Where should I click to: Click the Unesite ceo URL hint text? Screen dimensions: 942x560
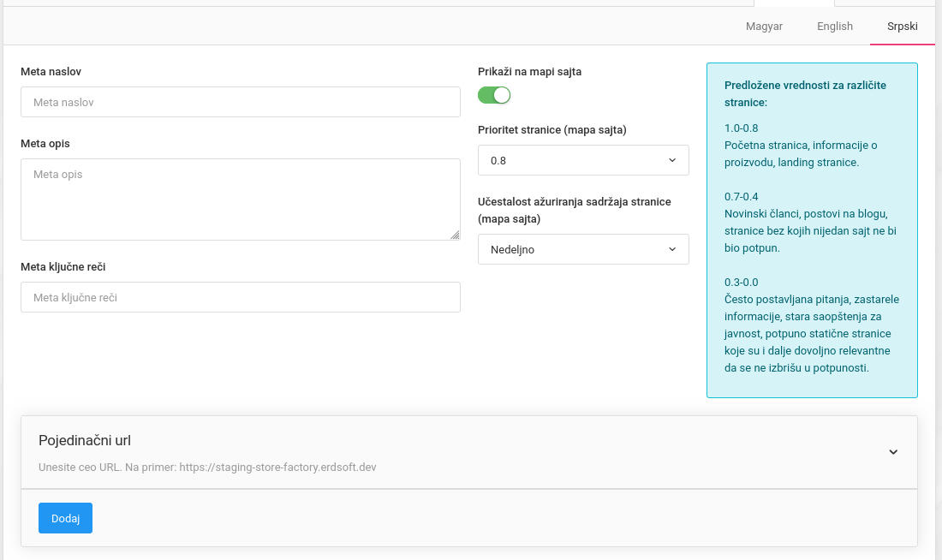point(207,468)
